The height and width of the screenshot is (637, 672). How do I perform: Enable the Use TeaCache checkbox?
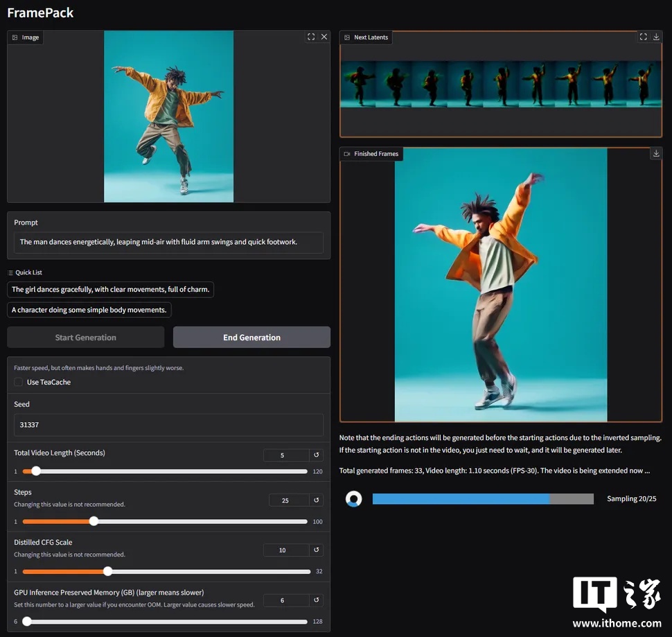tap(19, 382)
